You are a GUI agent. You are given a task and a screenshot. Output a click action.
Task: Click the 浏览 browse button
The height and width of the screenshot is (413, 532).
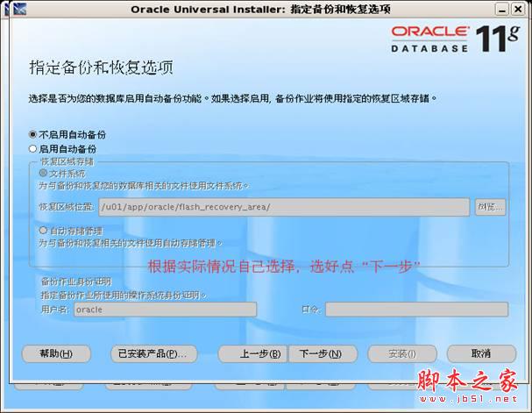(490, 207)
